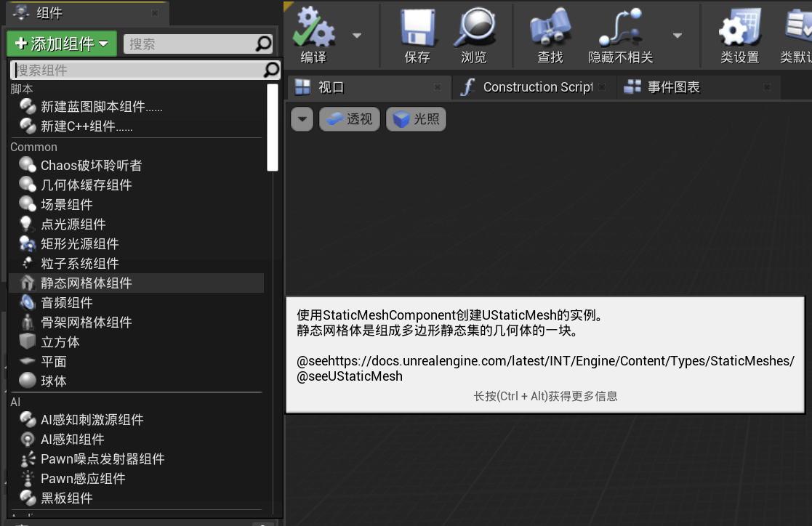The image size is (812, 526).
Task: Click the 编译 compile toolbar icon
Action: (314, 34)
